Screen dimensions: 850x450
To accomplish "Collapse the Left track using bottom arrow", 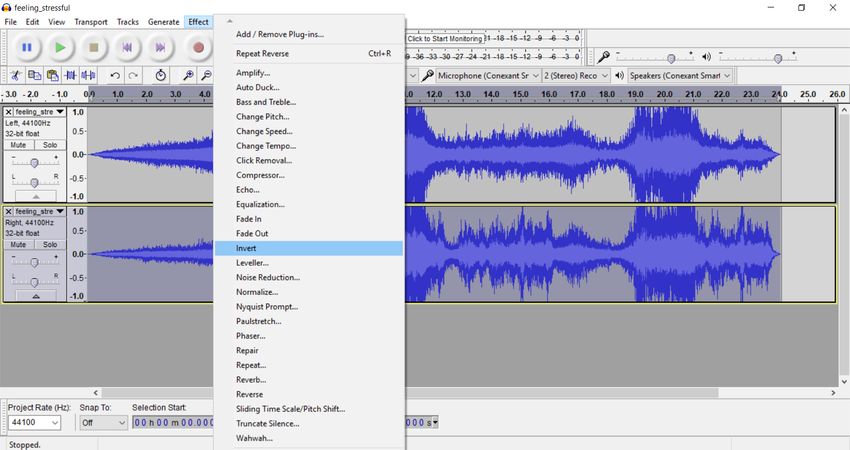I will [36, 196].
